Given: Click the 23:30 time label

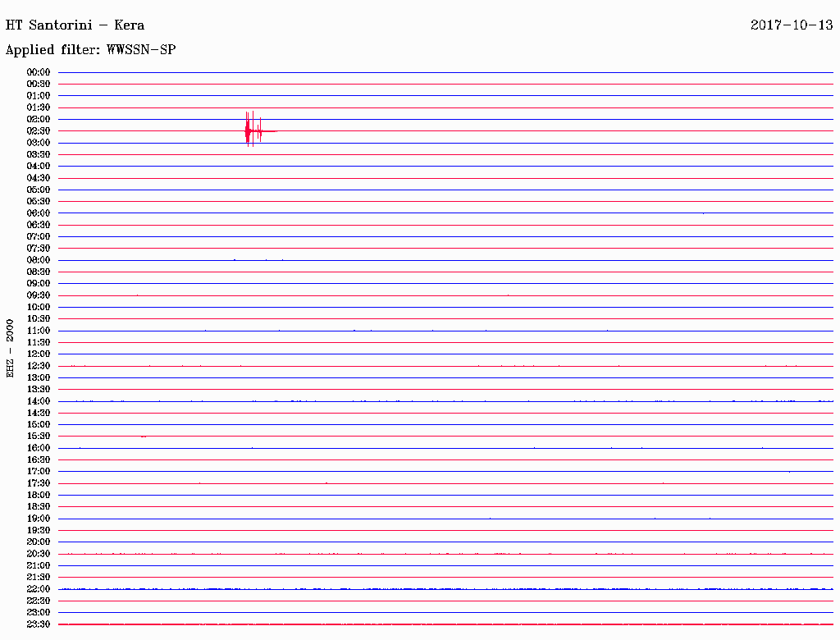Looking at the screenshot, I should pos(39,624).
